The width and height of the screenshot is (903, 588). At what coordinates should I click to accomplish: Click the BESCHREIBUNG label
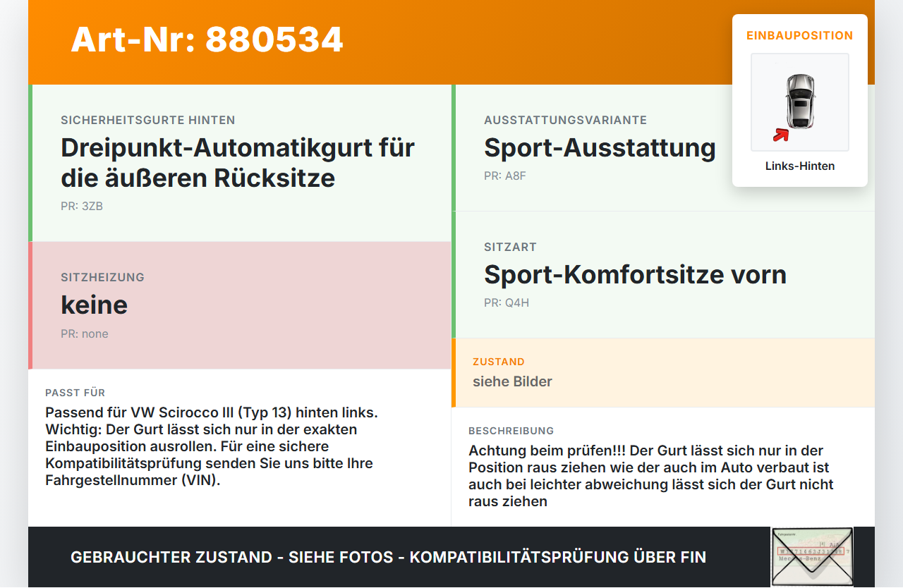(x=511, y=431)
